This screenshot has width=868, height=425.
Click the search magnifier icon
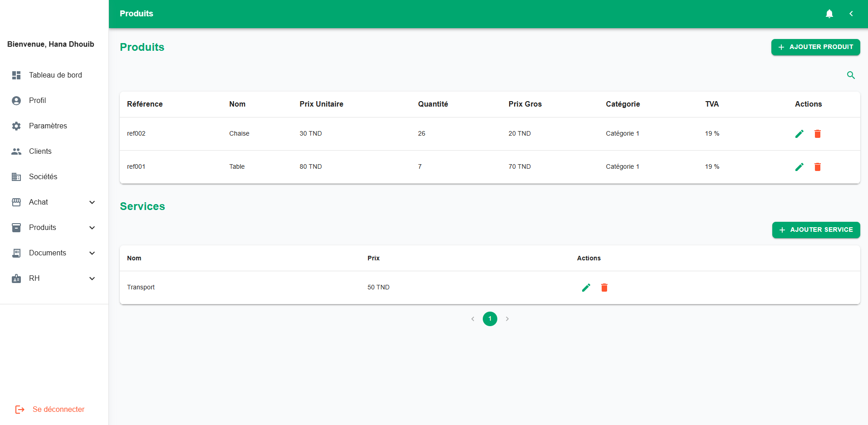(x=851, y=75)
